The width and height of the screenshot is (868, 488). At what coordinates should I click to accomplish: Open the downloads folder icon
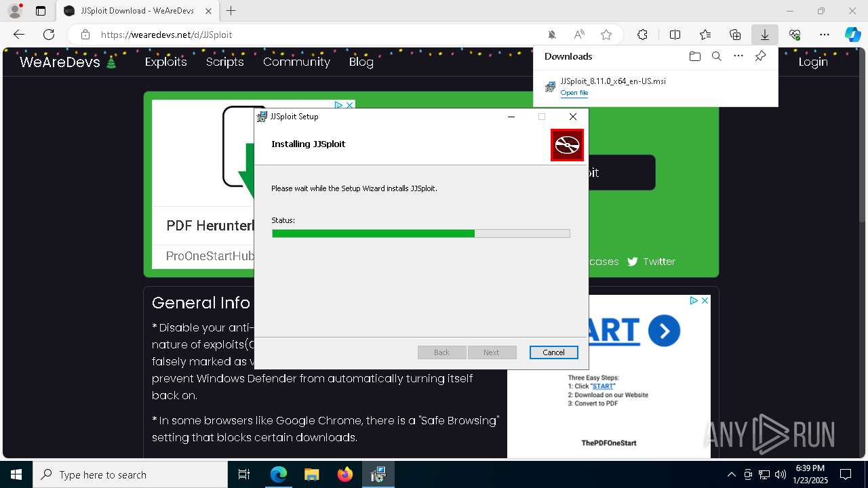pyautogui.click(x=694, y=56)
